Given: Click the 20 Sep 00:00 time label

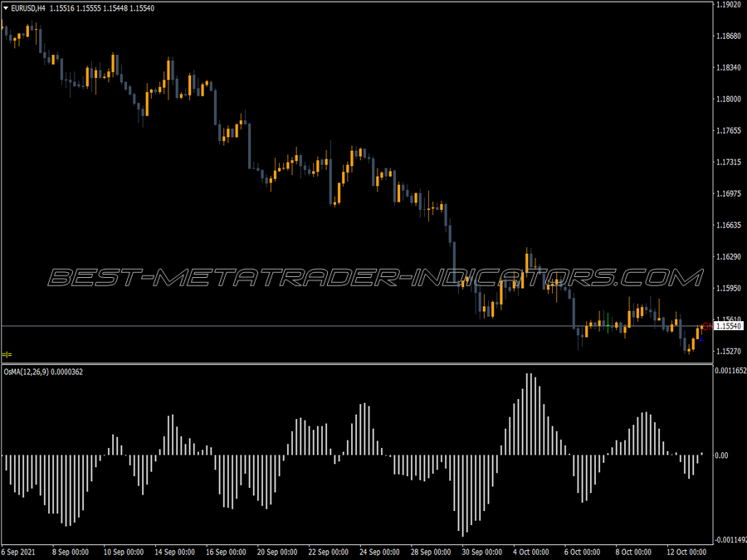Looking at the screenshot, I should click(277, 552).
